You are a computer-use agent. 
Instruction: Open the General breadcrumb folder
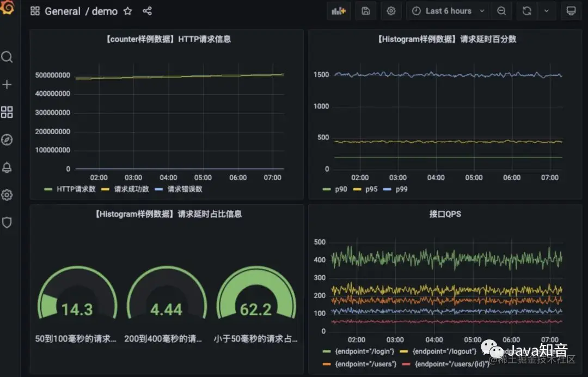(x=63, y=11)
